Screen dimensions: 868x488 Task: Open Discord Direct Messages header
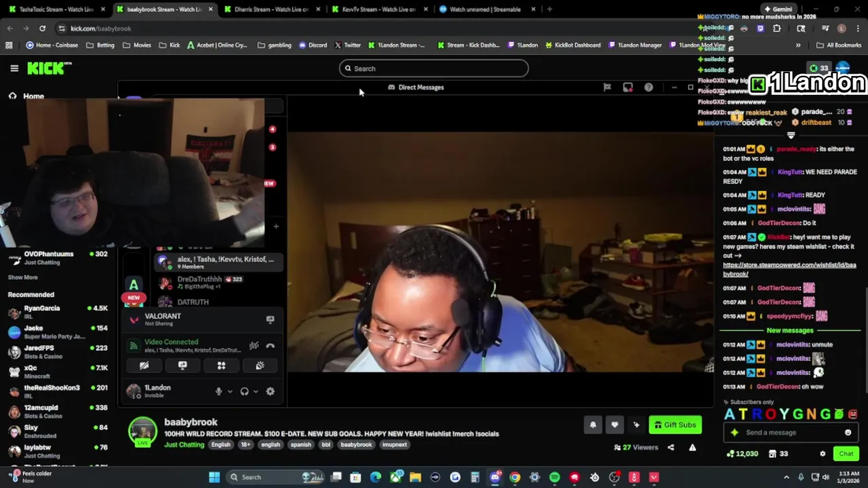(x=416, y=87)
